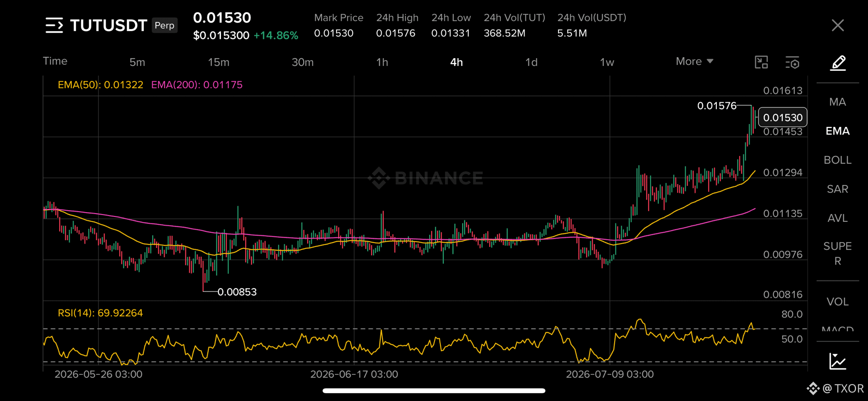This screenshot has height=401, width=868.
Task: Switch to the Time line chart
Action: coord(55,61)
